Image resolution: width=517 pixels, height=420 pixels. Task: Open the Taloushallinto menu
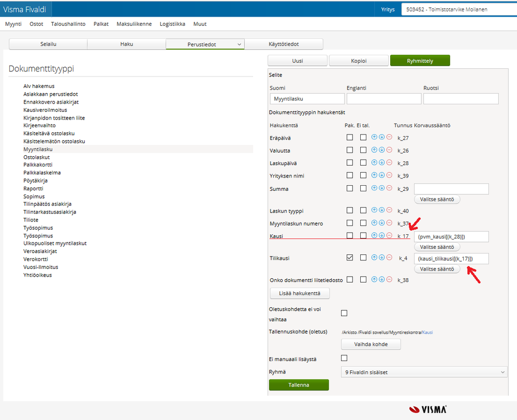68,24
